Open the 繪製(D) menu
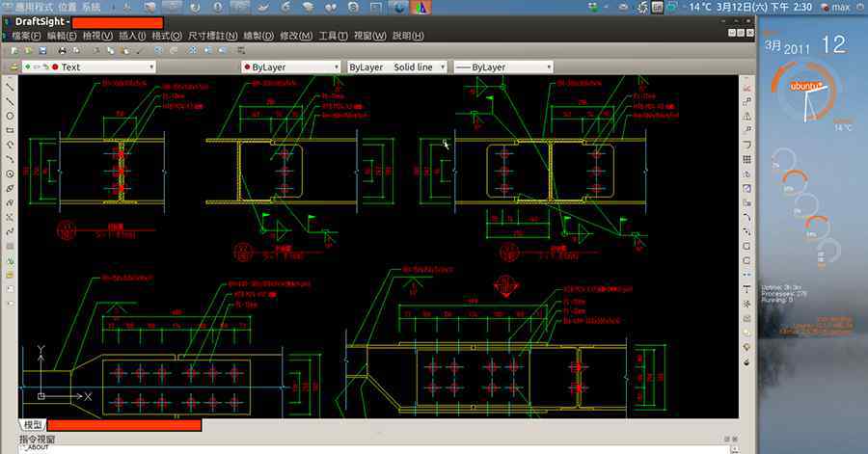The image size is (868, 454). point(258,36)
